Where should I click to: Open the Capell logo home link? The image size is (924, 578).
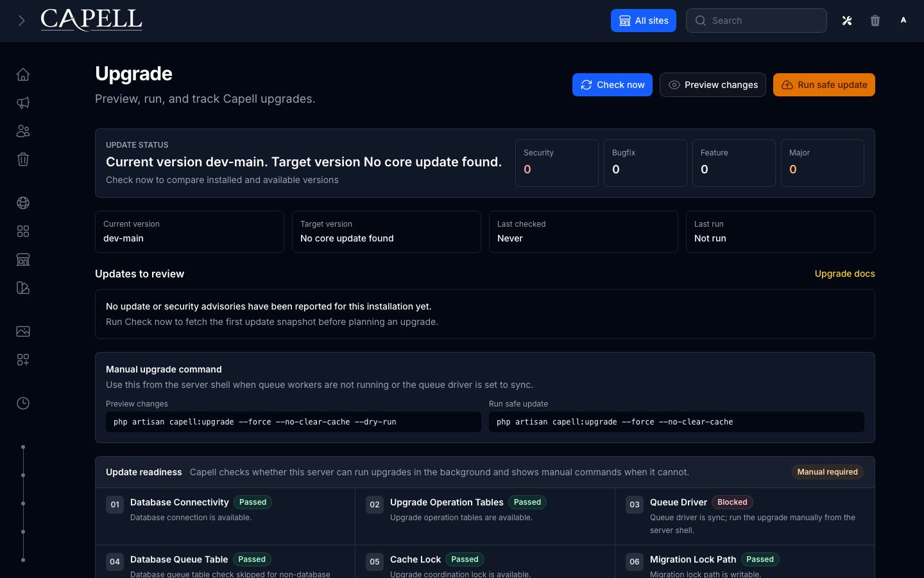(x=92, y=20)
